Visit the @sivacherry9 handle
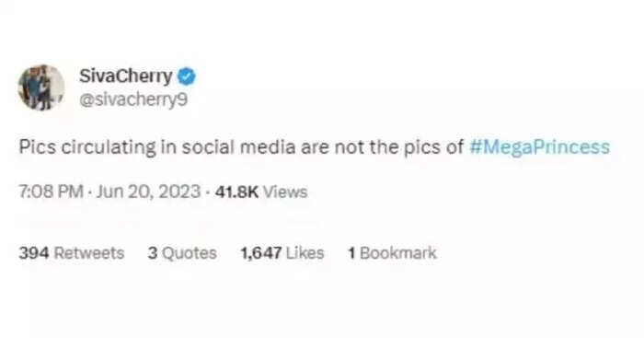The image size is (644, 338). (133, 99)
